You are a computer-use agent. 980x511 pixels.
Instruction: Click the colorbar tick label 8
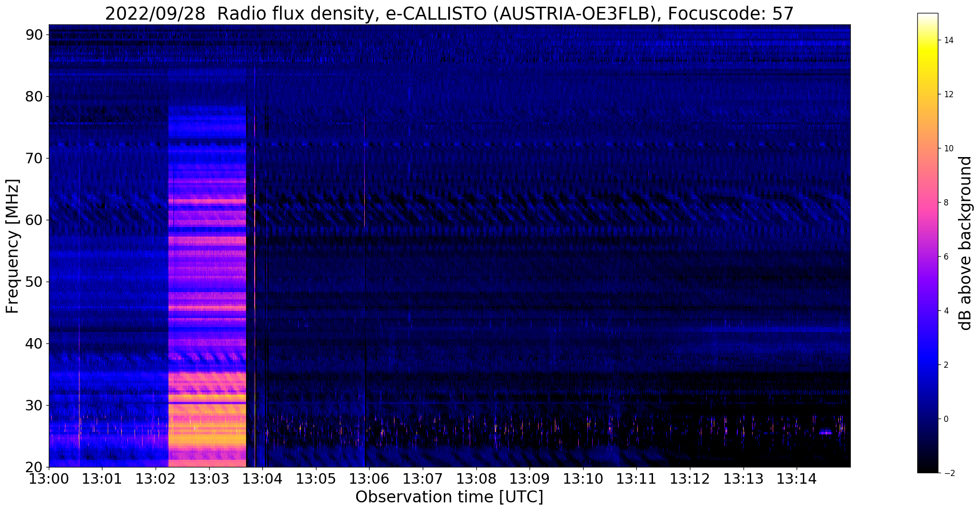(x=946, y=203)
